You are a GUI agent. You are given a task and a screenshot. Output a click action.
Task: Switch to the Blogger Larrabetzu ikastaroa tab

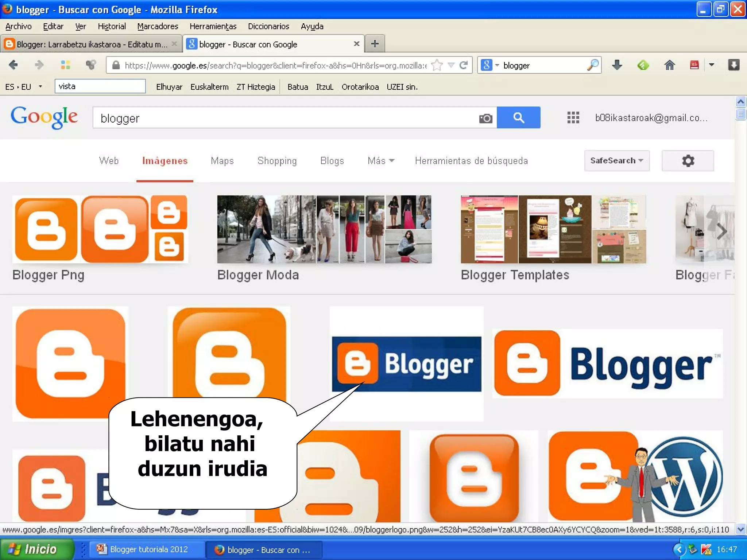[x=91, y=44]
